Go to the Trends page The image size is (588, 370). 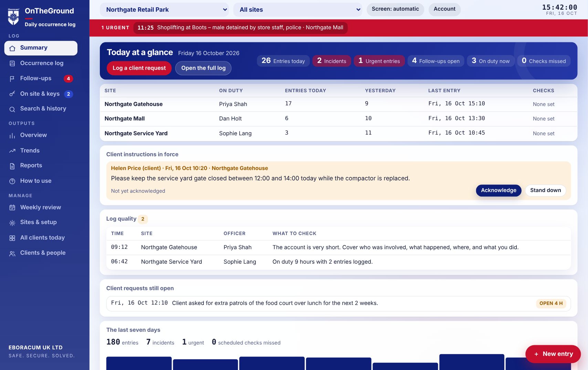click(x=41, y=151)
